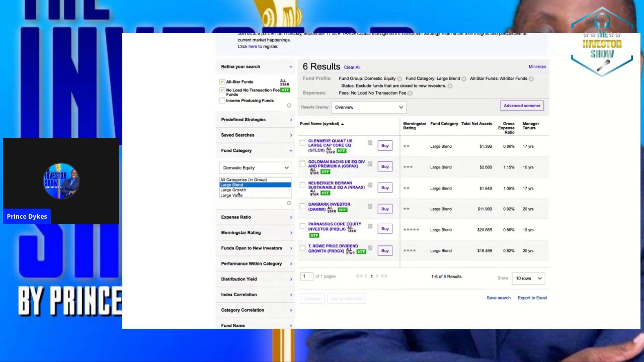Viewport: 644px width, 362px height.
Task: Sort by Fund Name using the arrow
Action: (x=342, y=124)
